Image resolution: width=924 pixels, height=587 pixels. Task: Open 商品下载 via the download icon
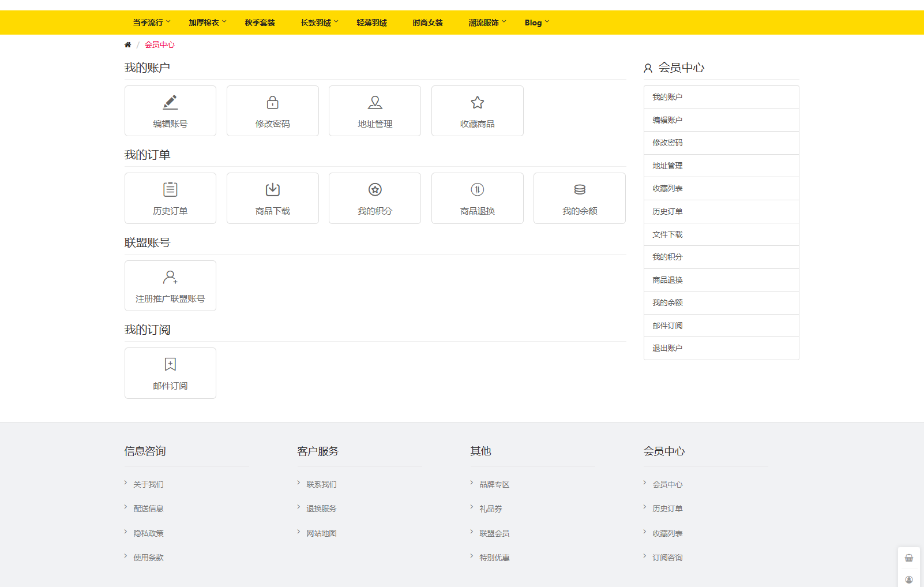272,189
